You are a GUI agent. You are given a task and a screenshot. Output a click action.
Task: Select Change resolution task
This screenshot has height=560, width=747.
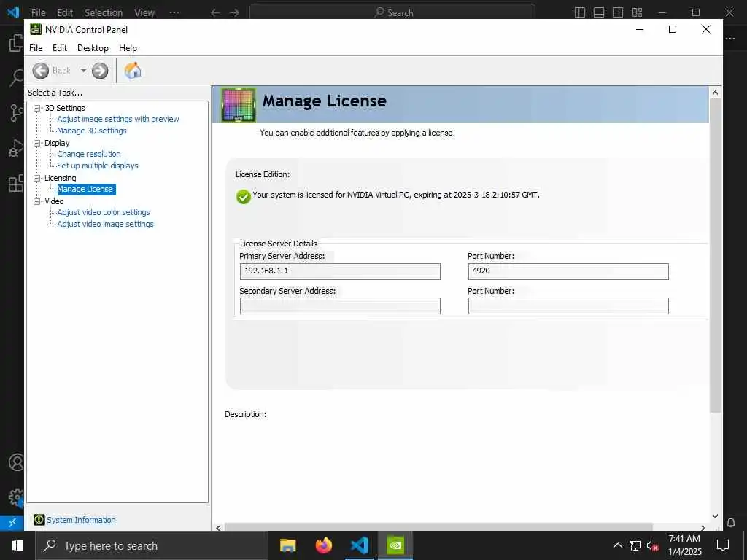[x=89, y=154]
